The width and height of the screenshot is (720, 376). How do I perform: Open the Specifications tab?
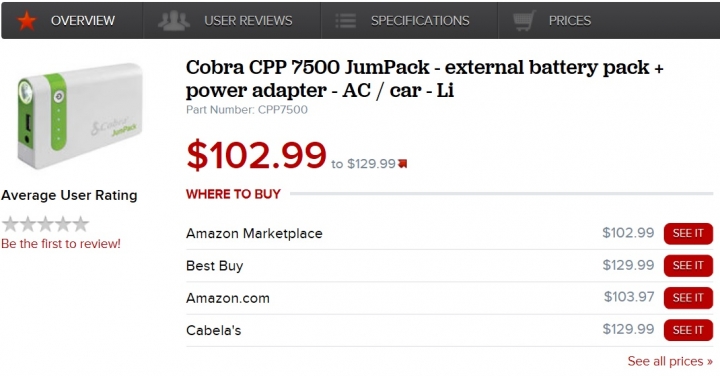409,21
